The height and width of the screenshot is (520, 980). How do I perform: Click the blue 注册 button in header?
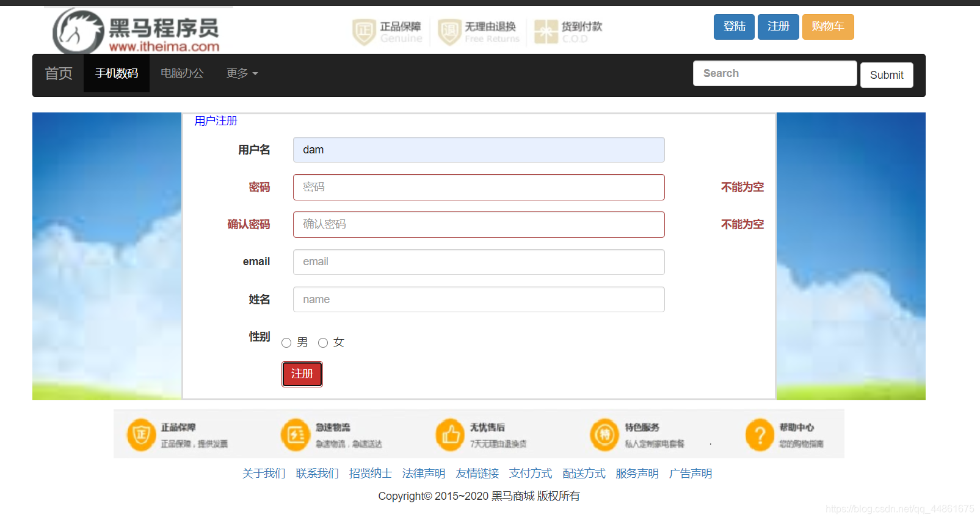click(x=779, y=27)
